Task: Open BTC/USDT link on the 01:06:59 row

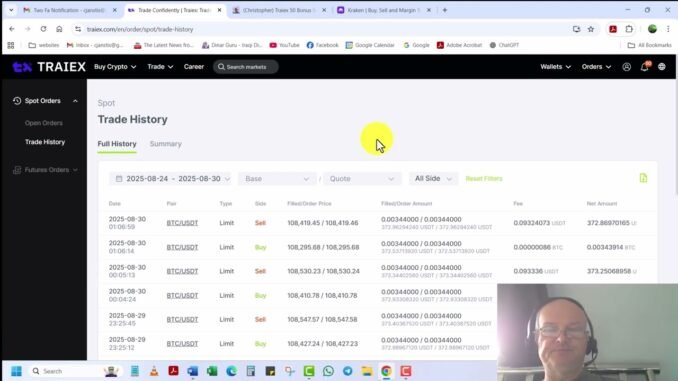Action: 182,223
